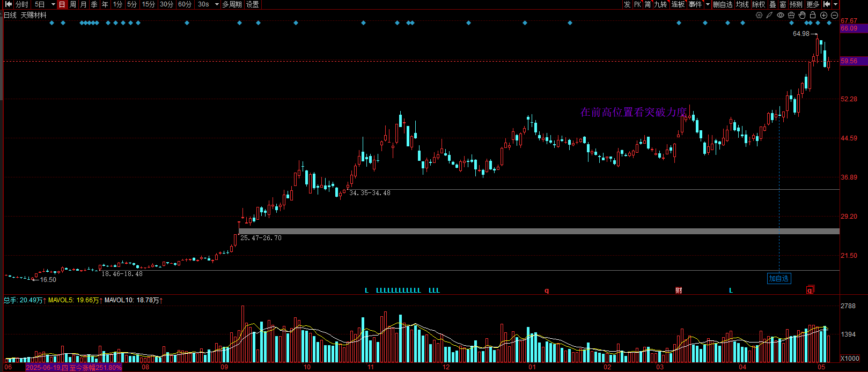Switch to 1分 minute chart
868x372 pixels.
117,4
